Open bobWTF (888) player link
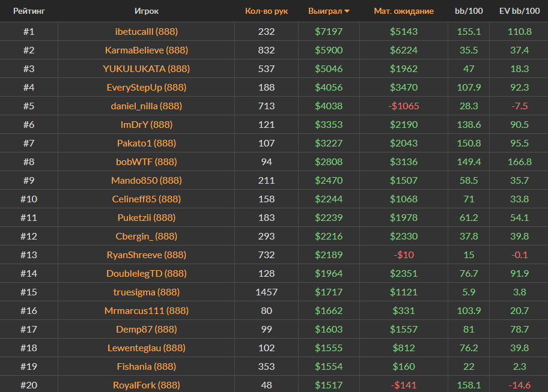Viewport: 548px width, 392px height. (x=146, y=161)
